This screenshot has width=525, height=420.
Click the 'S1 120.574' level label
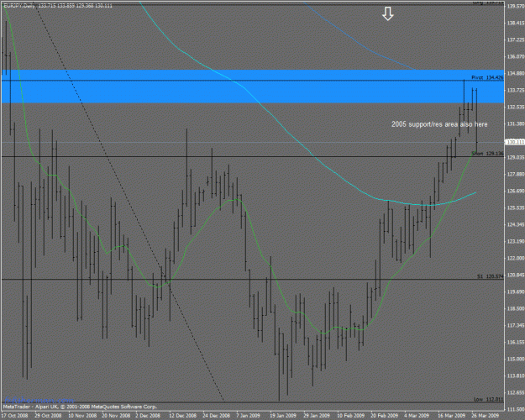[491, 276]
